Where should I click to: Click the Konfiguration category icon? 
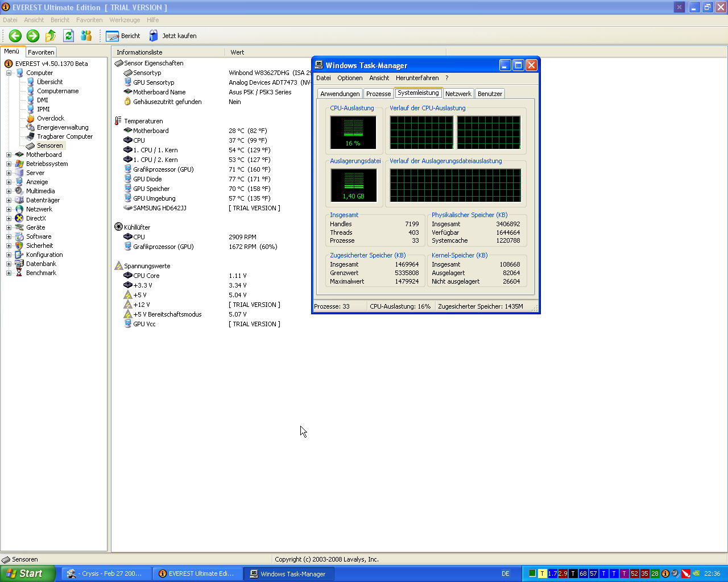[19, 255]
